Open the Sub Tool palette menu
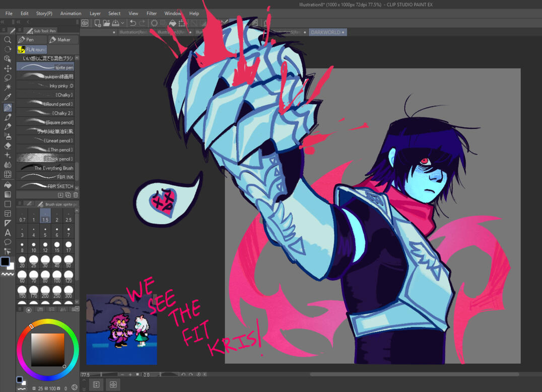 point(20,30)
